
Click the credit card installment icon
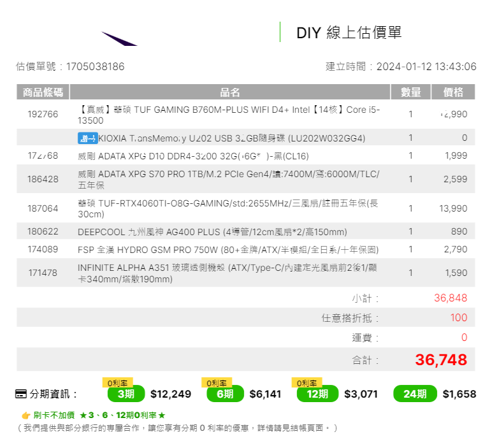click(x=20, y=394)
